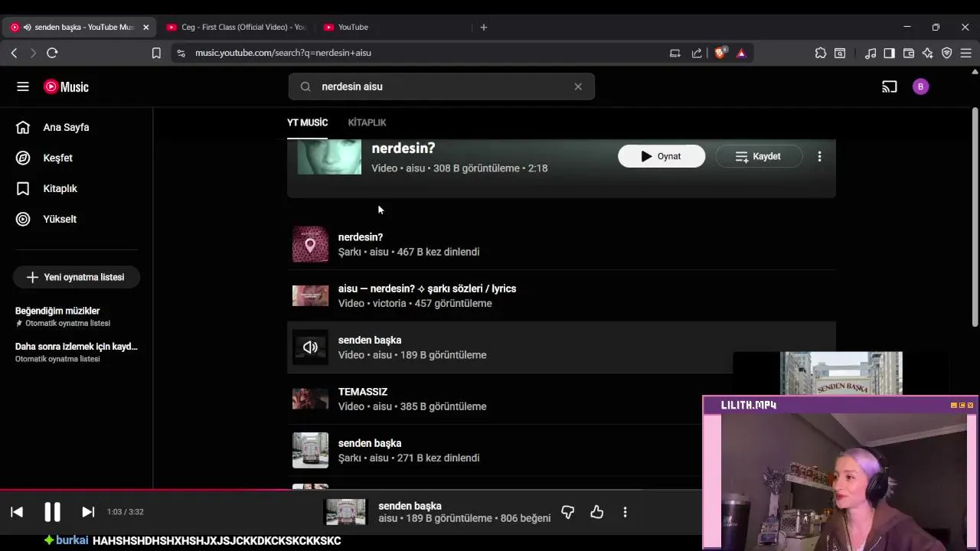Image resolution: width=980 pixels, height=551 pixels.
Task: Open Brave Rewards triangle icon
Action: pyautogui.click(x=741, y=53)
